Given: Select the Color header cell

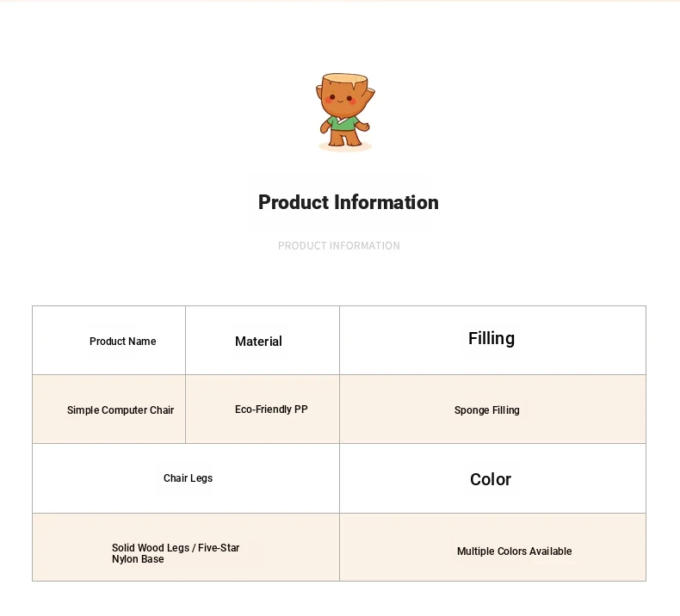Looking at the screenshot, I should coord(492,478).
